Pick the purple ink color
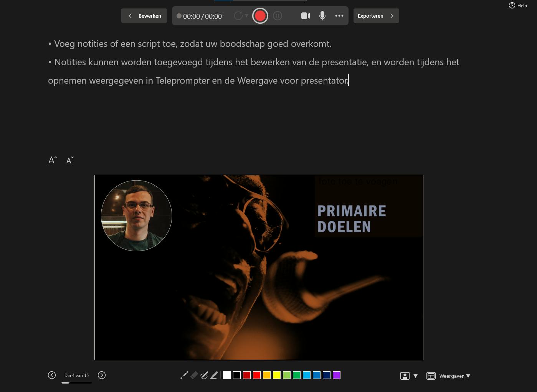 click(x=337, y=375)
